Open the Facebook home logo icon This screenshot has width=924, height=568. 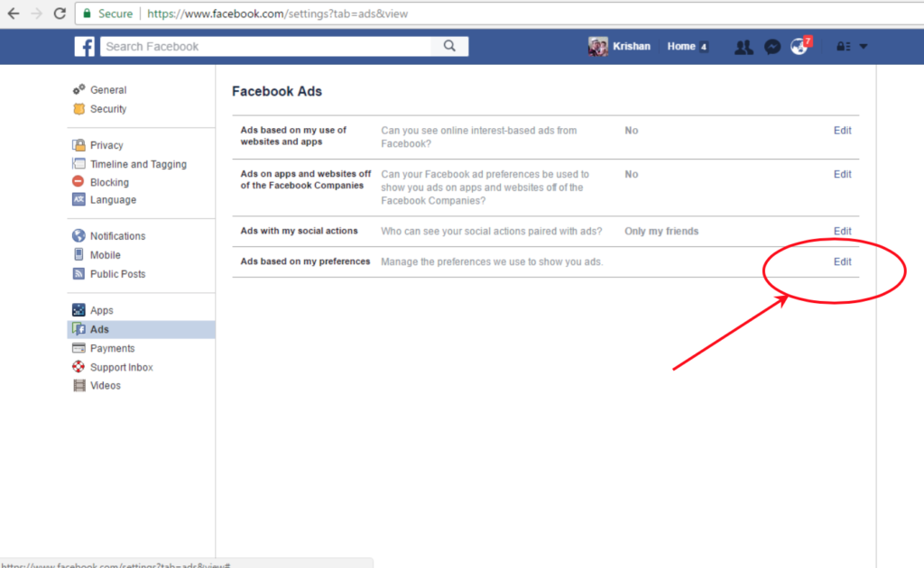[84, 46]
